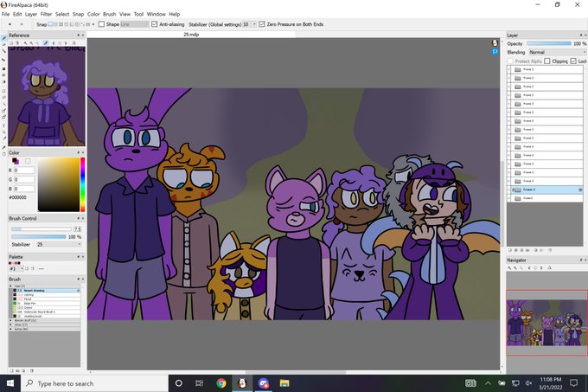Click the blue icon at canvas top-right
The height and width of the screenshot is (392, 588).
(495, 52)
